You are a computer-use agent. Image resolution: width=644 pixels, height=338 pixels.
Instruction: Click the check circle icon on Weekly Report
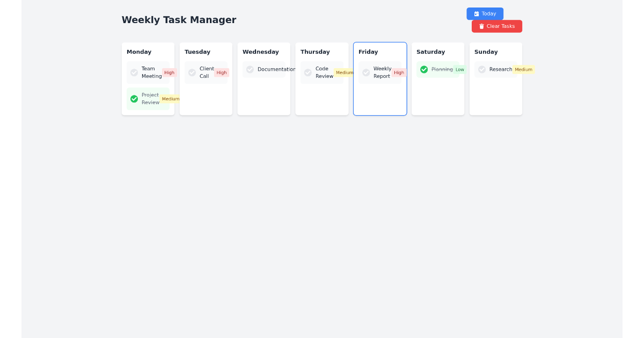click(365, 72)
